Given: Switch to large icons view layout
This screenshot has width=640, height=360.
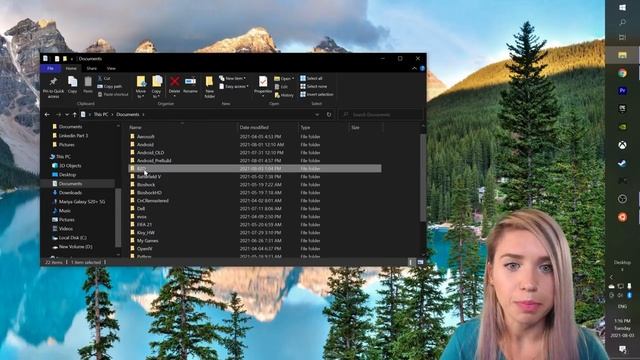Looking at the screenshot, I should 420,262.
